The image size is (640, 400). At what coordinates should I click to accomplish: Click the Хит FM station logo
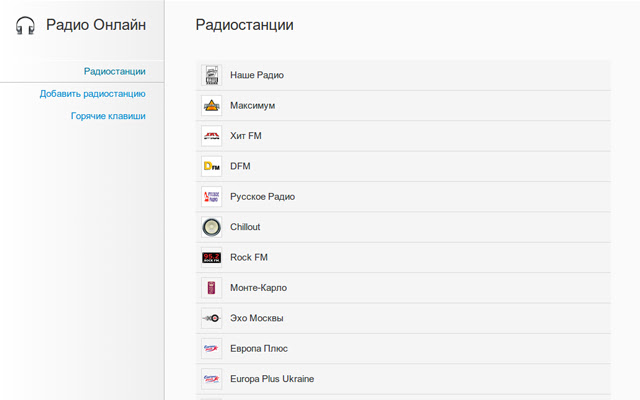tap(211, 136)
